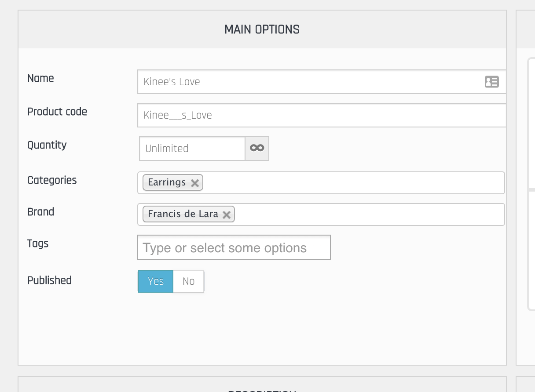
Task: Switch Published to No
Action: 189,281
